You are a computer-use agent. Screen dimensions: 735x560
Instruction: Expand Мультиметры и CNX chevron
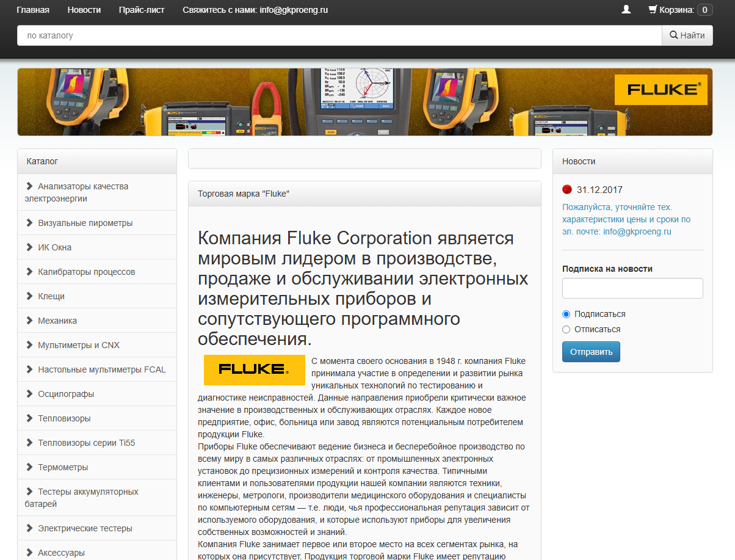(x=29, y=344)
